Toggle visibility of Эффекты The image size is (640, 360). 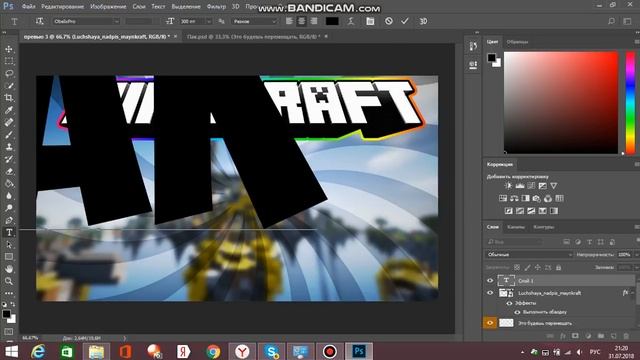click(509, 303)
